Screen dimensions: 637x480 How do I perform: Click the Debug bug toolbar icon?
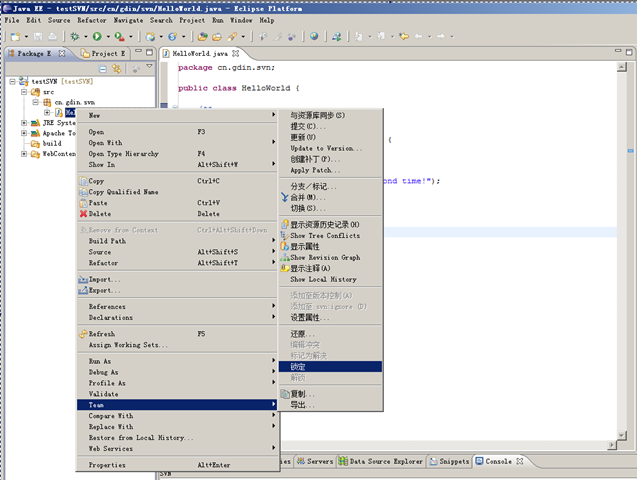pos(74,37)
